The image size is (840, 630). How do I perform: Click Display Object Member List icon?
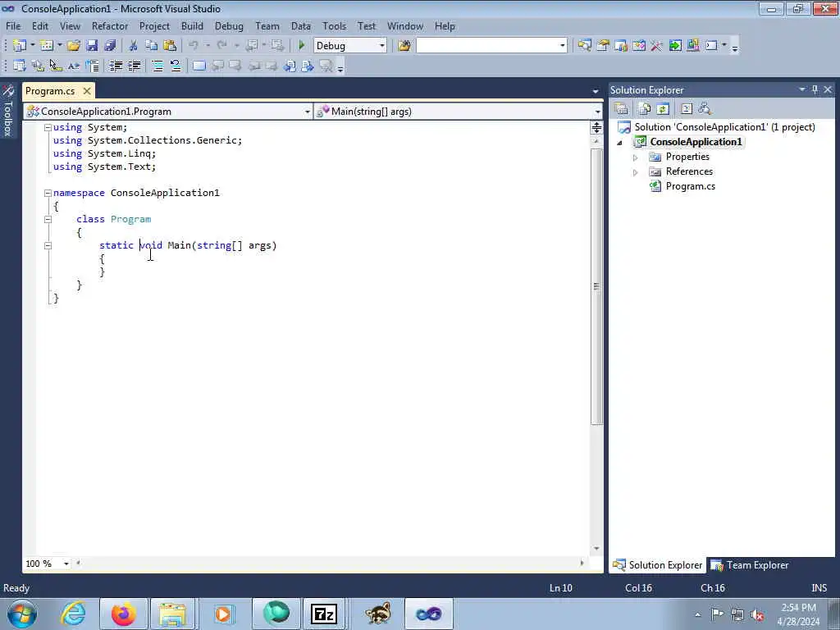point(20,66)
